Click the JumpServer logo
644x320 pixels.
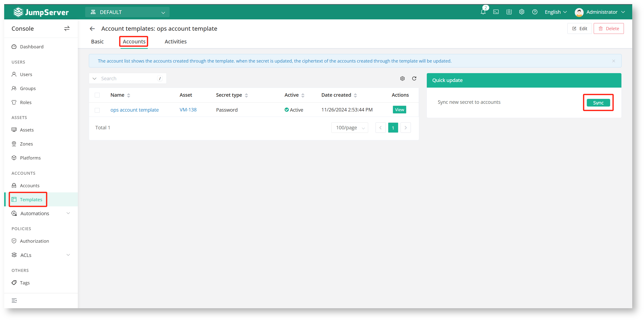pyautogui.click(x=41, y=12)
